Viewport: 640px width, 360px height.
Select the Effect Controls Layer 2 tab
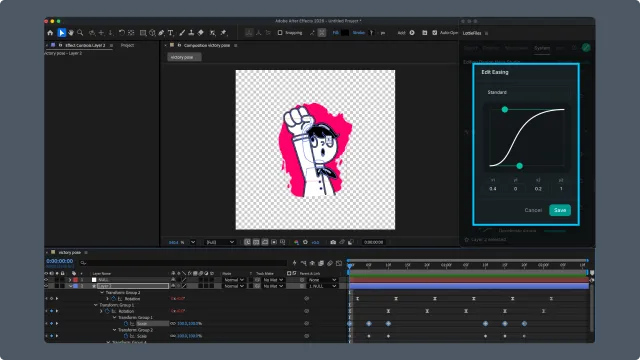[85, 45]
